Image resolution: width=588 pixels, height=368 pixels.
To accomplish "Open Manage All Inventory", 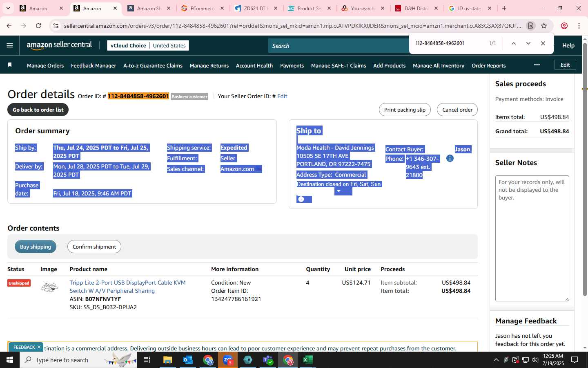I will coord(439,65).
